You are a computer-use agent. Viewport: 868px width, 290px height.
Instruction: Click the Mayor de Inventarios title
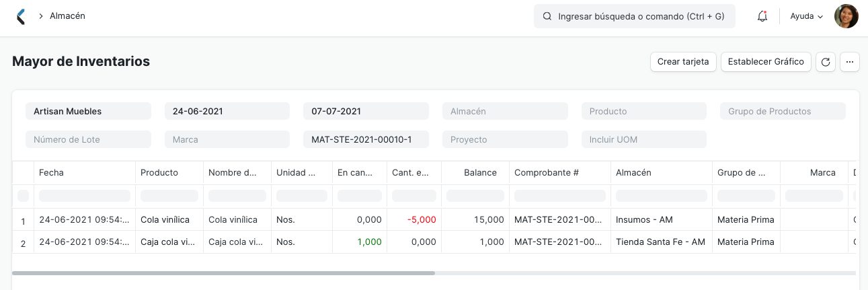[81, 61]
